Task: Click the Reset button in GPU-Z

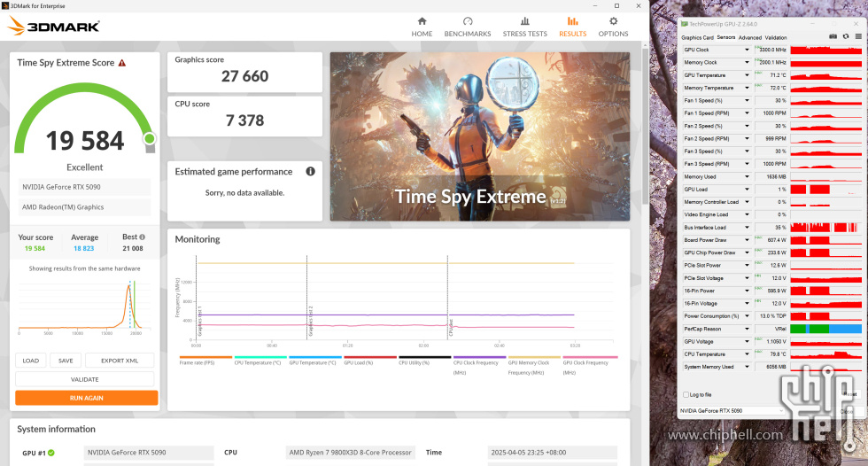Action: [850, 394]
